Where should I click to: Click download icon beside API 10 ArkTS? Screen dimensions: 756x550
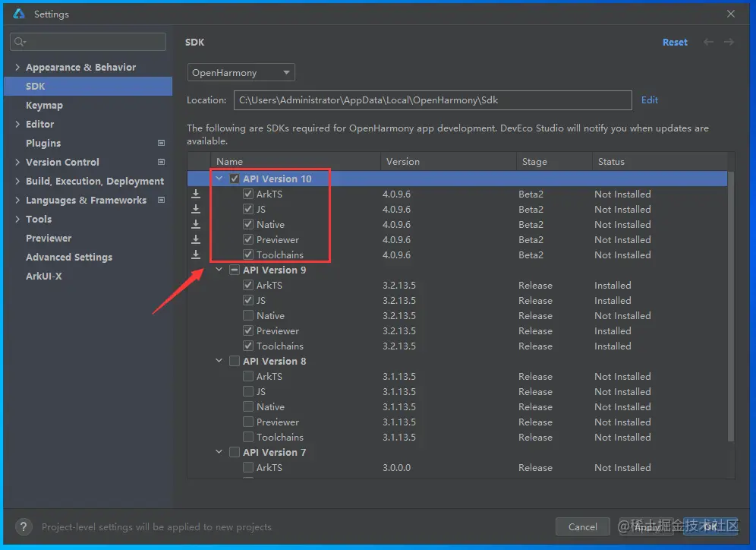196,194
